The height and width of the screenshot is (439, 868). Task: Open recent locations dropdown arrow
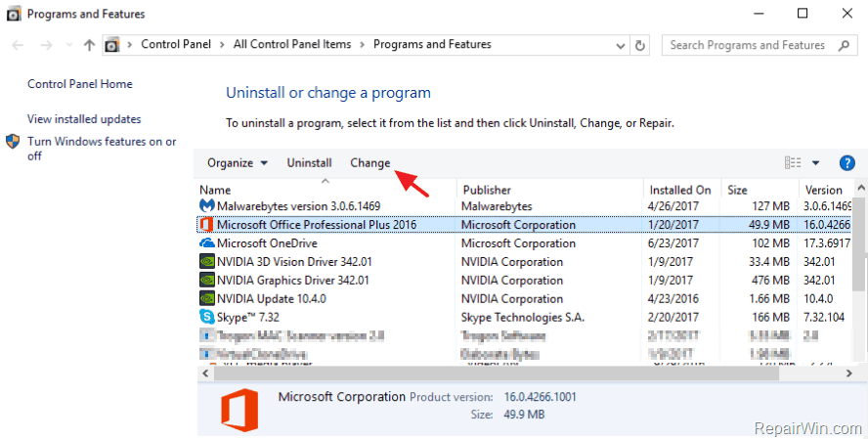pyautogui.click(x=69, y=45)
